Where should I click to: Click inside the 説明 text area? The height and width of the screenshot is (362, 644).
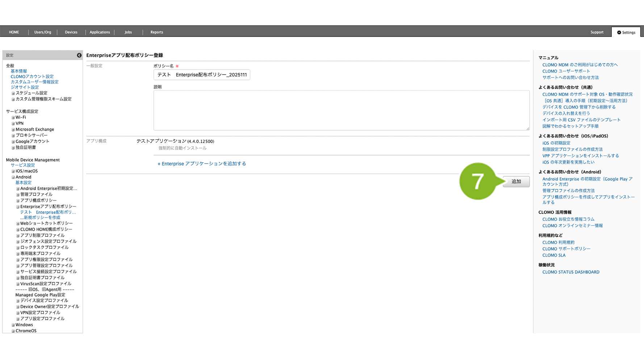tap(341, 110)
